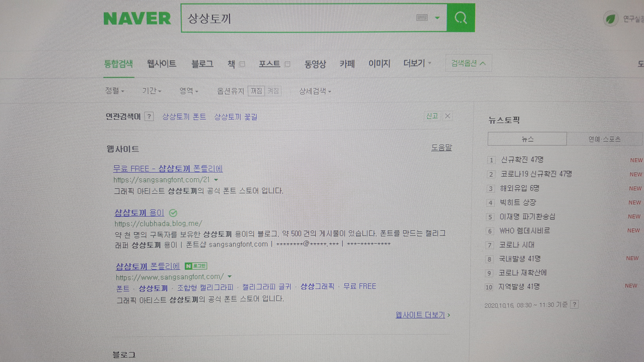Click the green leaf profile icon
This screenshot has width=644, height=362.
coord(610,19)
